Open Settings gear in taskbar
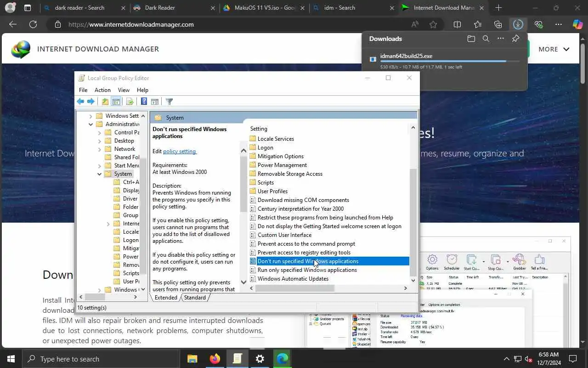The image size is (588, 368). pyautogui.click(x=260, y=359)
